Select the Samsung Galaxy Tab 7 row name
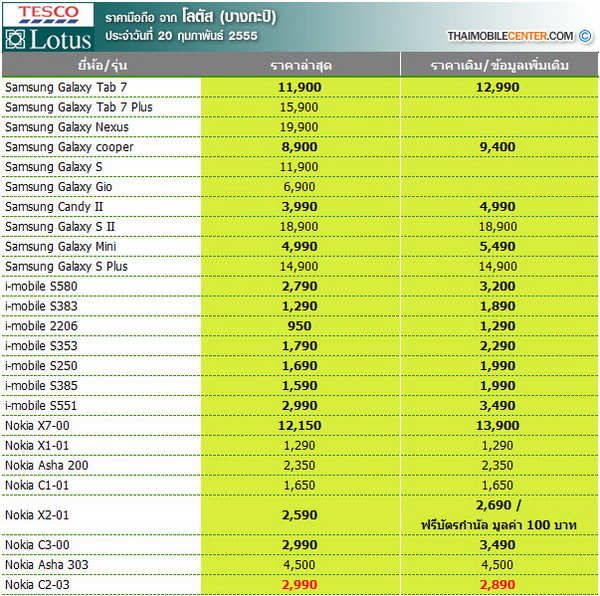600x596 pixels. click(x=66, y=88)
